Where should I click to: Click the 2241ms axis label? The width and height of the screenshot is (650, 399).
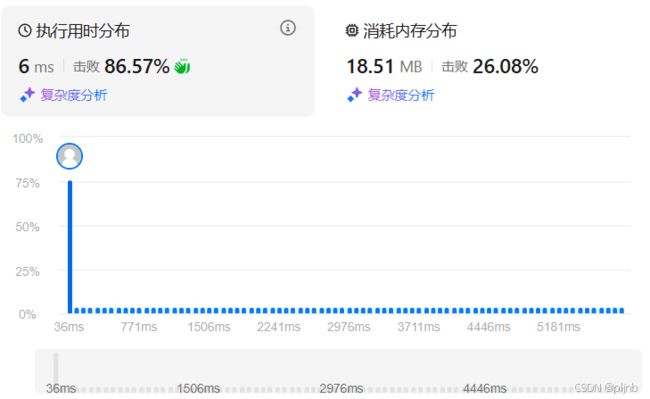pyautogui.click(x=279, y=327)
